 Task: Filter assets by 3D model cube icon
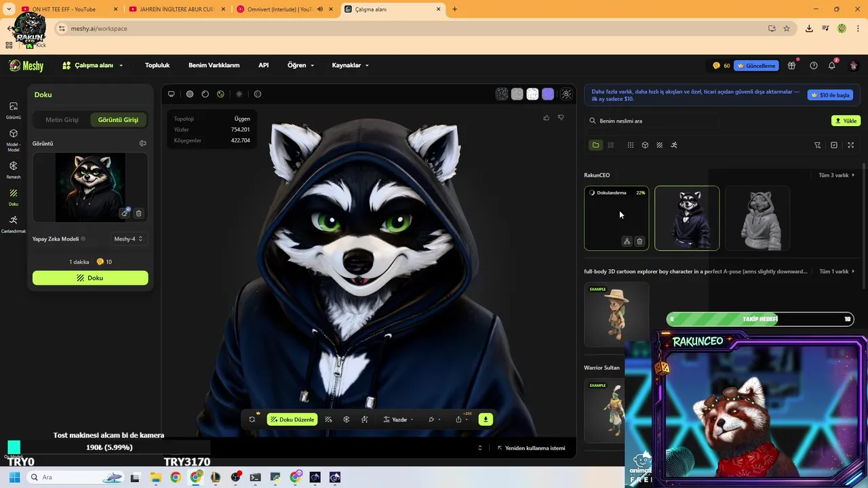(645, 145)
